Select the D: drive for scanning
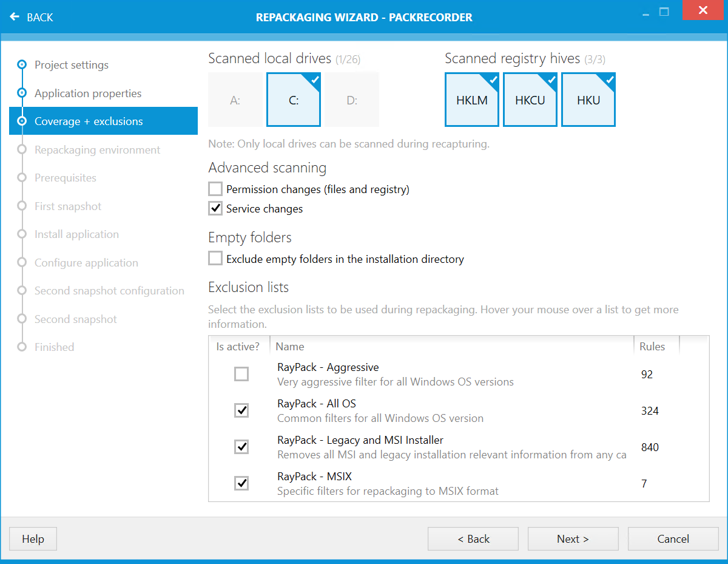 (x=352, y=99)
